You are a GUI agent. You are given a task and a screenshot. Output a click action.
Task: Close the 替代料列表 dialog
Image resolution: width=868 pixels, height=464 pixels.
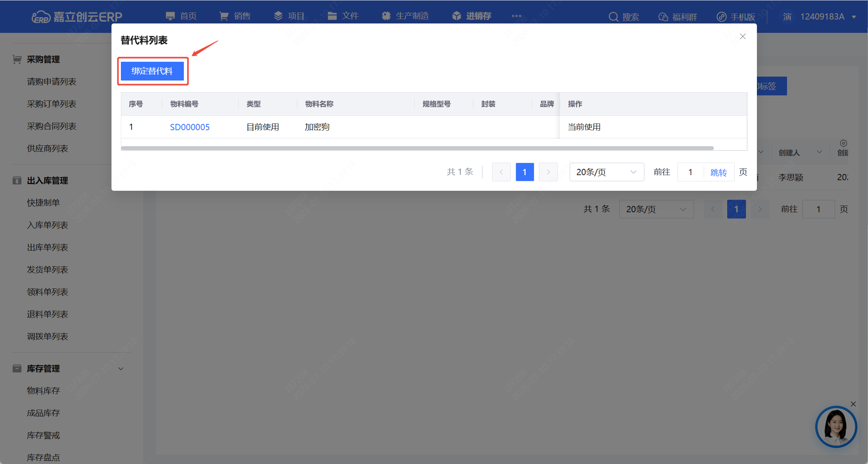tap(743, 36)
